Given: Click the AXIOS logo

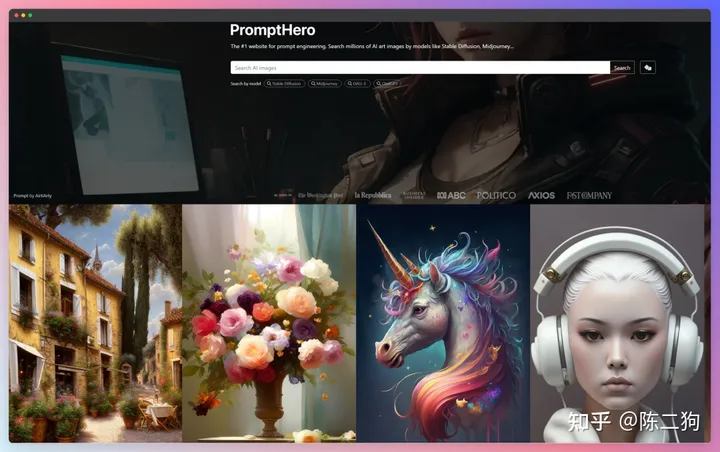Looking at the screenshot, I should coord(541,195).
